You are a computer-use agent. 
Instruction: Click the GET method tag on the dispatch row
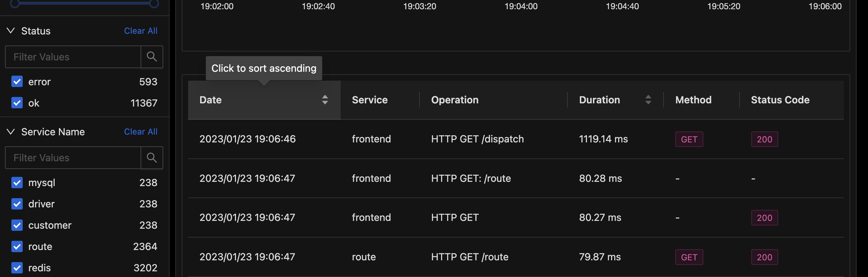point(689,139)
